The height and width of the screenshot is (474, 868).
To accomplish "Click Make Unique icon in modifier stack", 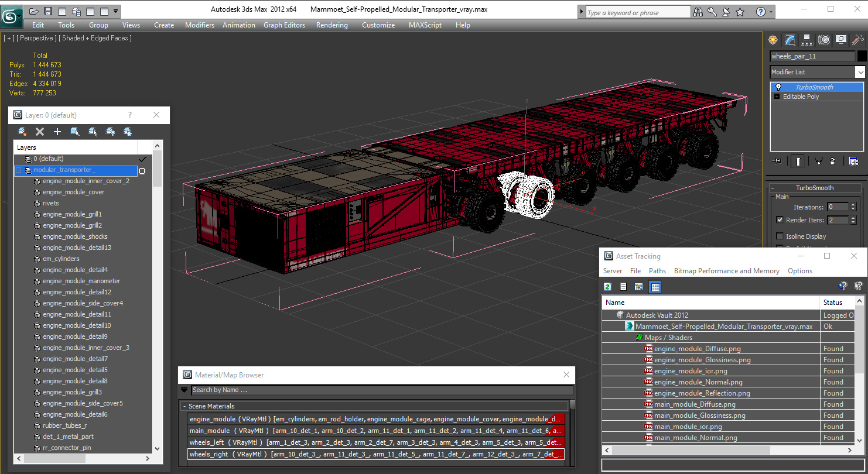I will [818, 161].
